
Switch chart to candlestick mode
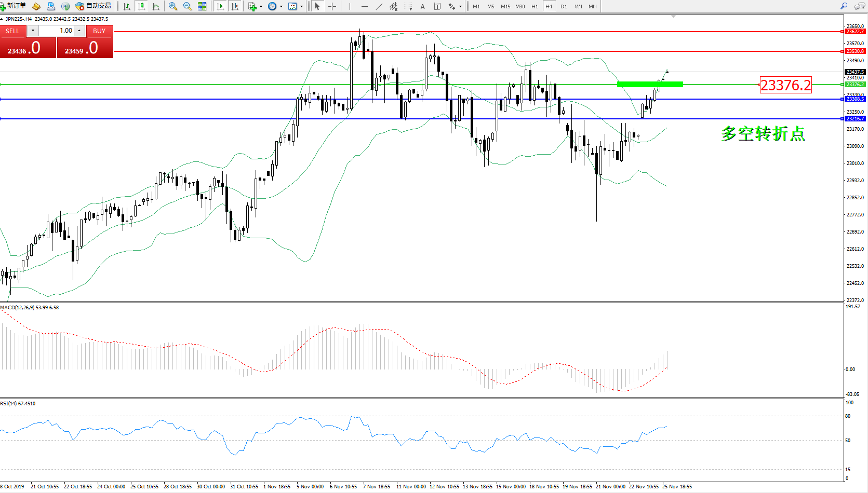141,6
